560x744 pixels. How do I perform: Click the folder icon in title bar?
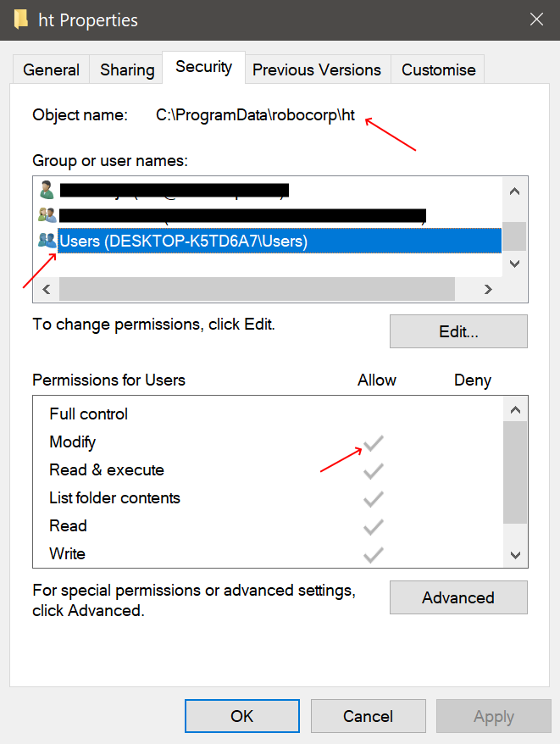coord(20,19)
